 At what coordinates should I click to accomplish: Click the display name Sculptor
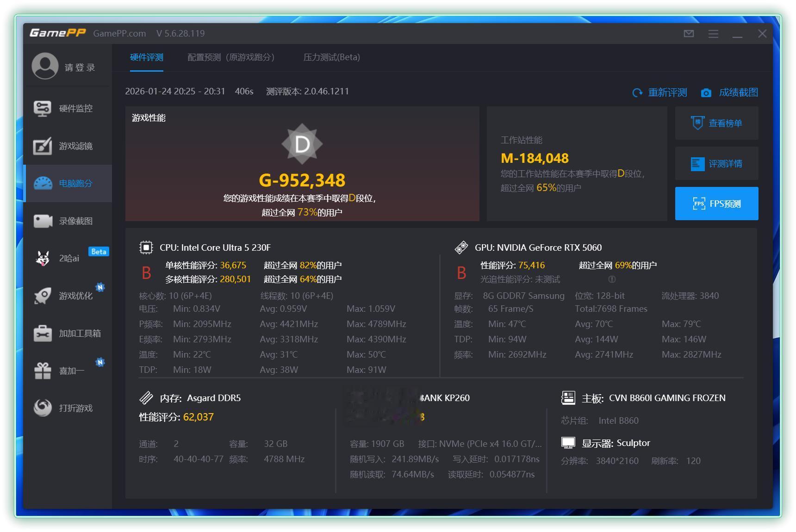pos(633,443)
